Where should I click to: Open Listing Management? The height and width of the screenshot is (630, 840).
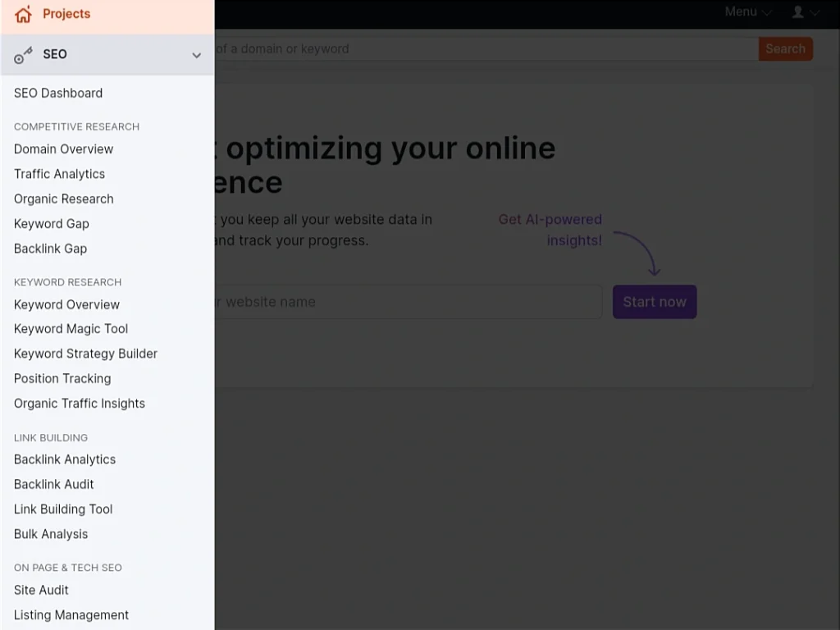tap(71, 615)
